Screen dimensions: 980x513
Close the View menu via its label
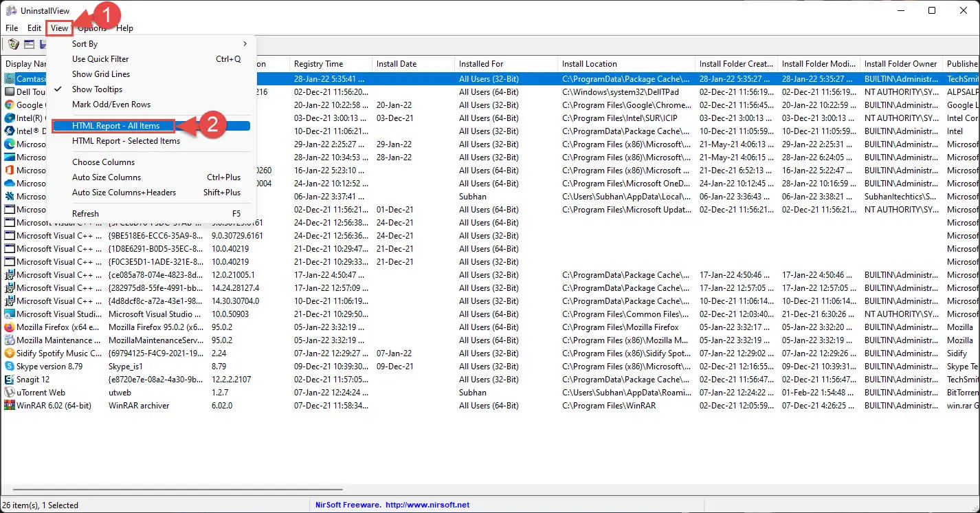point(60,28)
